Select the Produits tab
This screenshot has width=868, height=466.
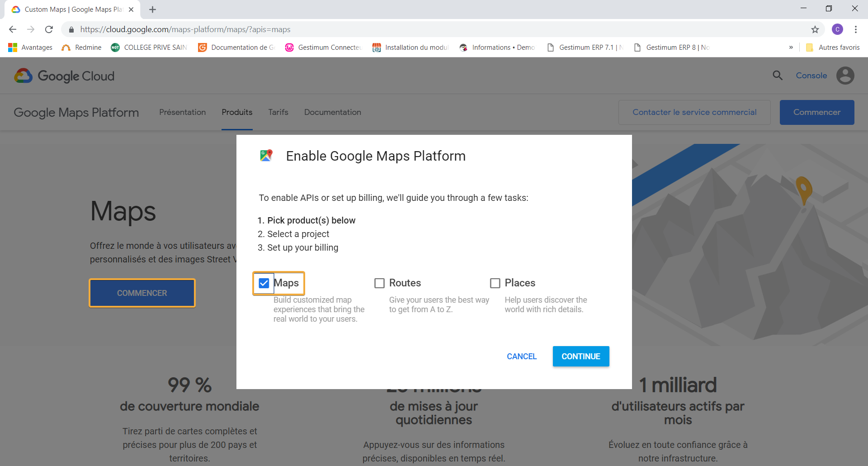coord(237,112)
